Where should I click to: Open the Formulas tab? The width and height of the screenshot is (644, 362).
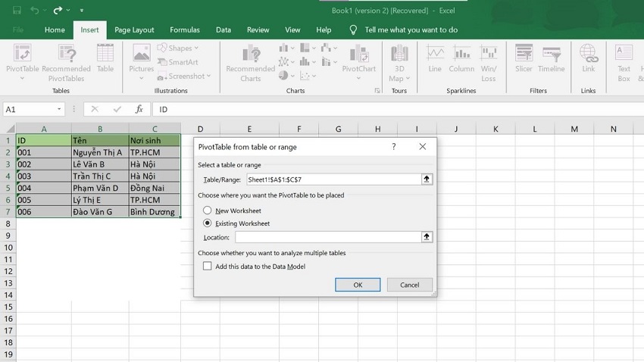tap(185, 30)
